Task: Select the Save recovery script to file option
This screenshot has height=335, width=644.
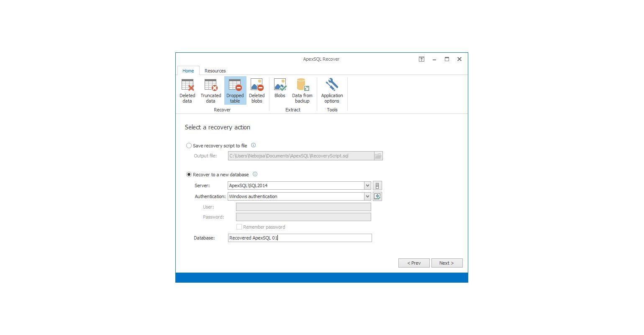Action: pos(189,145)
